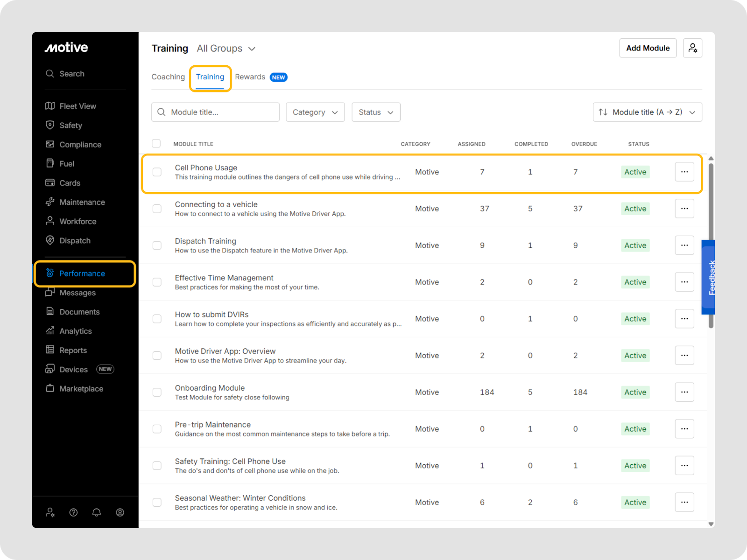Click the help question mark icon

[73, 512]
